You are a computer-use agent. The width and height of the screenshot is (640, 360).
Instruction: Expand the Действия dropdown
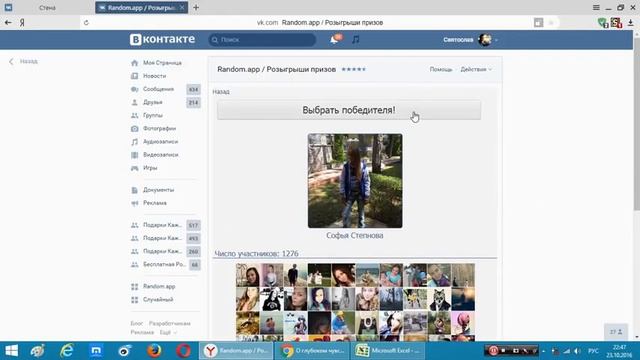476,69
